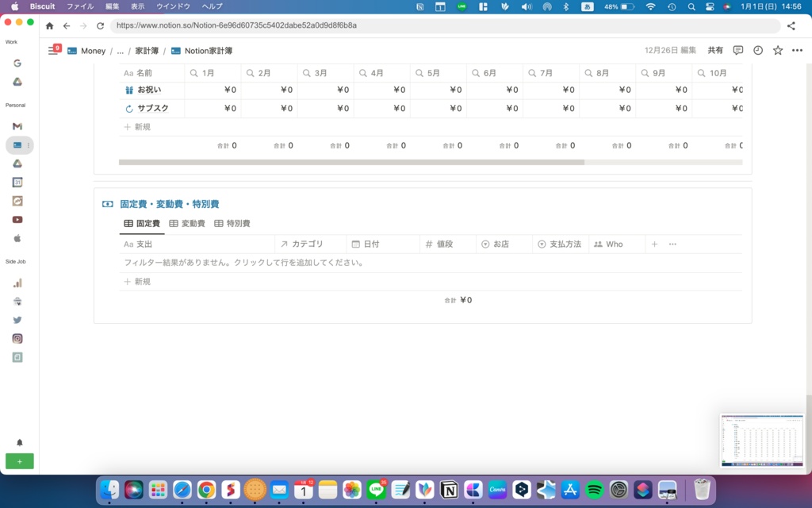Open the ウインドウ menu
This screenshot has width=812, height=508.
click(173, 6)
